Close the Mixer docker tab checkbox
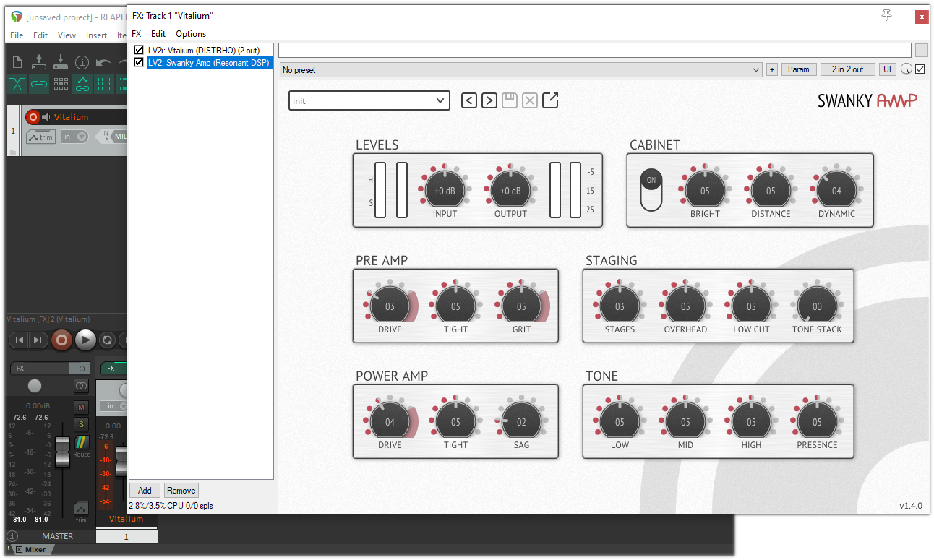The width and height of the screenshot is (934, 560). (x=19, y=550)
